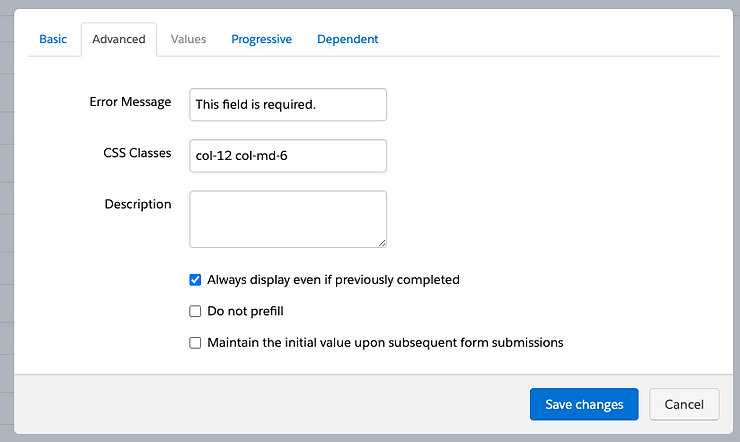Go to the Dependent tab

click(x=347, y=39)
